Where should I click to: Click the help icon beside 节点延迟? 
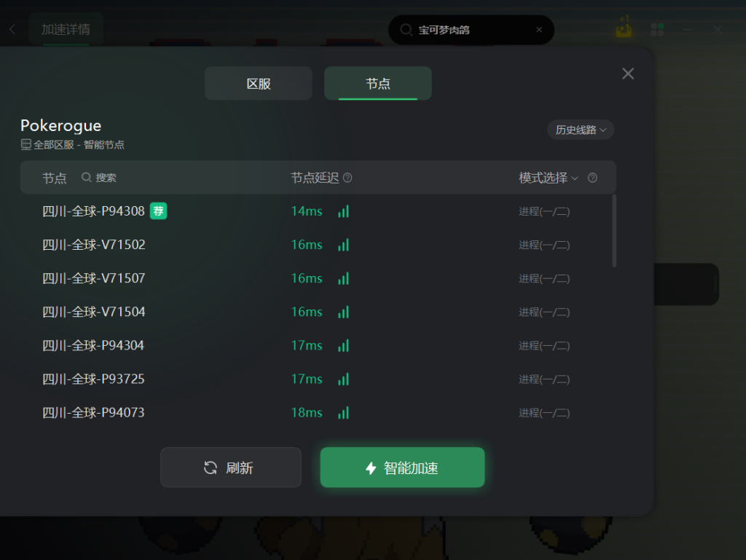[348, 178]
